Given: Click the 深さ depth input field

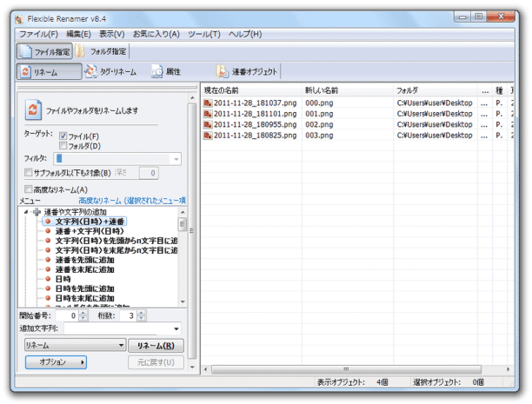Looking at the screenshot, I should (x=149, y=173).
